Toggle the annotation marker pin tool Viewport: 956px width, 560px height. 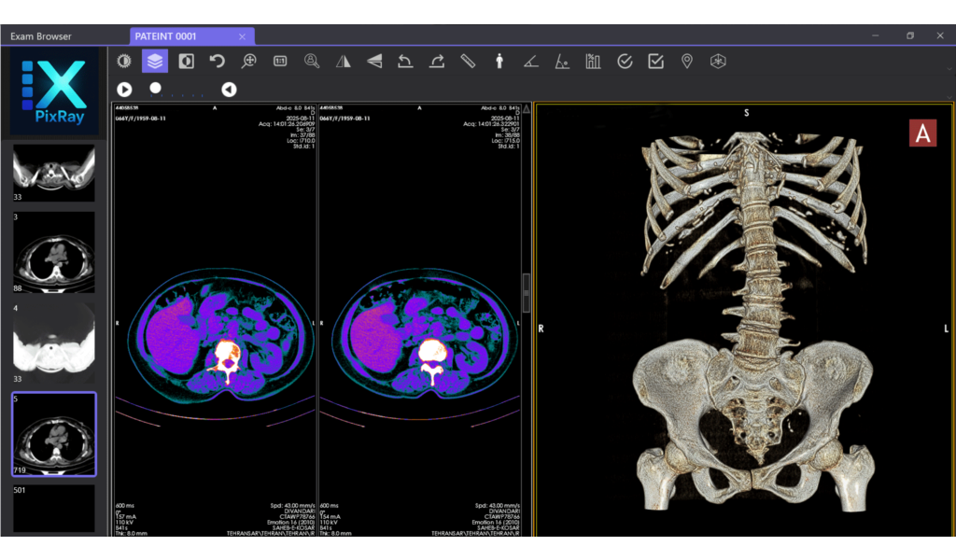pyautogui.click(x=686, y=61)
